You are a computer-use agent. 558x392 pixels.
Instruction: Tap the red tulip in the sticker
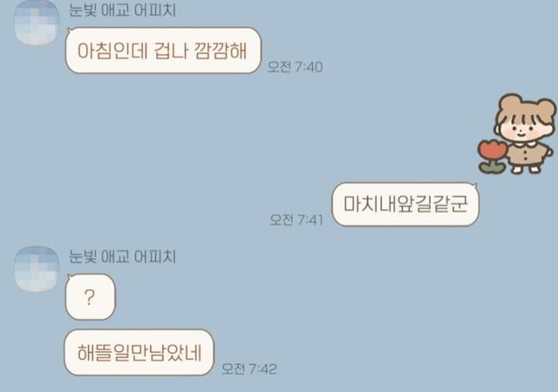[492, 149]
